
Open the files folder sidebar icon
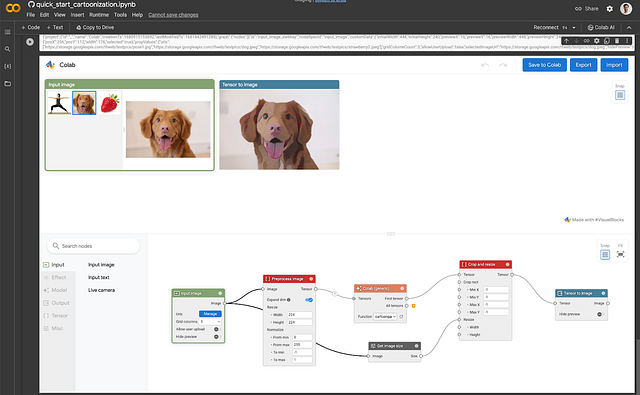[7, 84]
